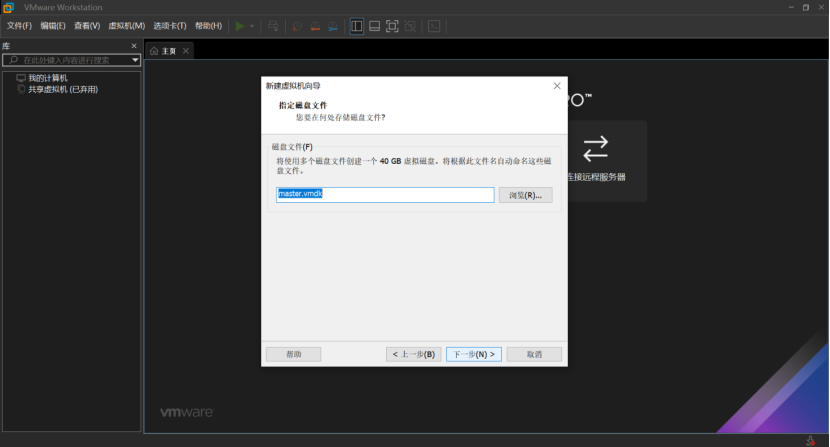This screenshot has height=447, width=830.
Task: Open the 选项卡(T) menu
Action: [170, 26]
